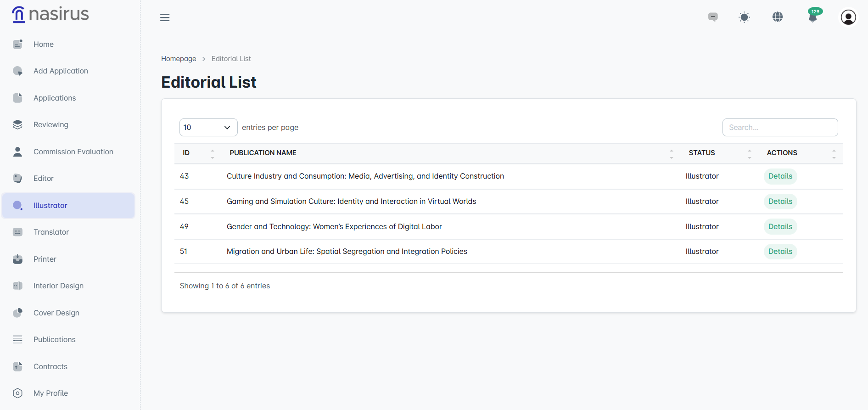Viewport: 868px width, 410px height.
Task: Go to Printer in sidebar
Action: [45, 259]
